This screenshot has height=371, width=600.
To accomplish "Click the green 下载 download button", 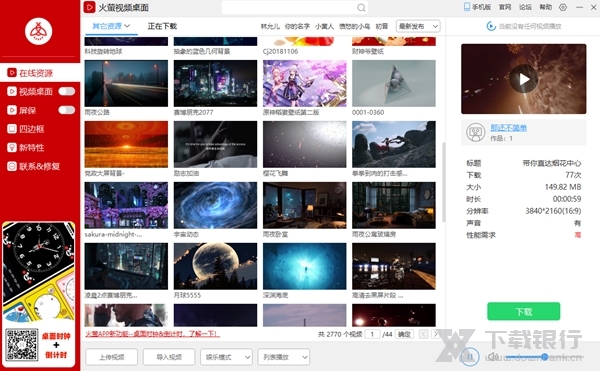I will point(523,311).
